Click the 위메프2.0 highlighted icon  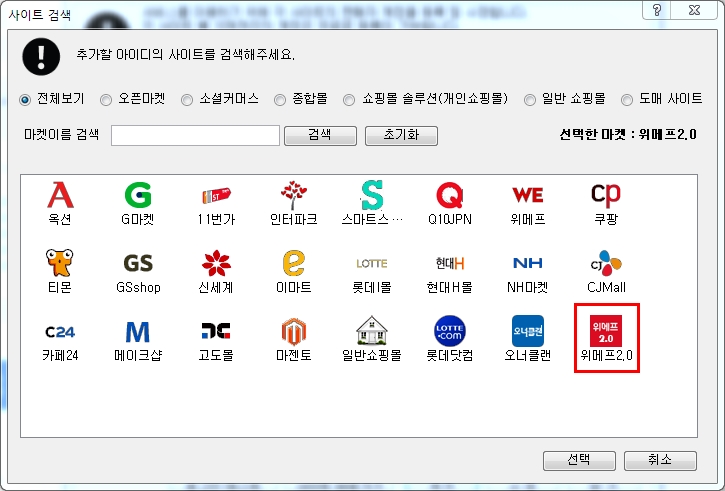[x=606, y=332]
